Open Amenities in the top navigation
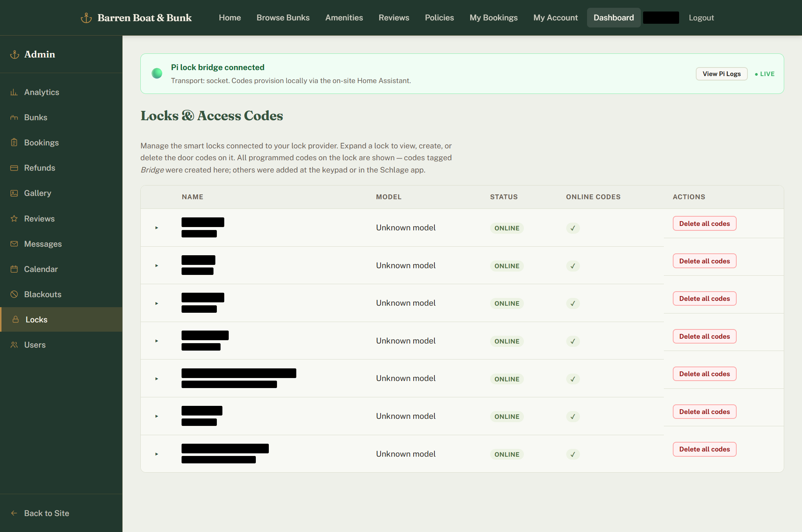 click(x=344, y=18)
